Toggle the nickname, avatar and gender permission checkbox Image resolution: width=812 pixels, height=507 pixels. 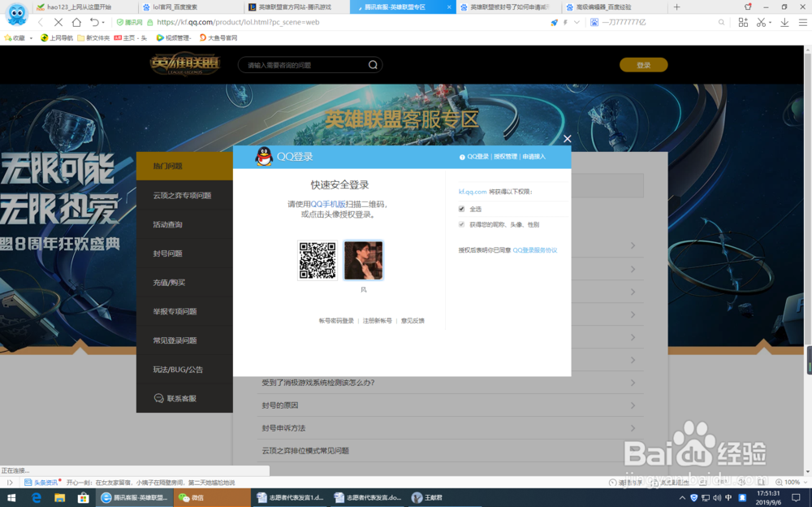[x=461, y=224]
